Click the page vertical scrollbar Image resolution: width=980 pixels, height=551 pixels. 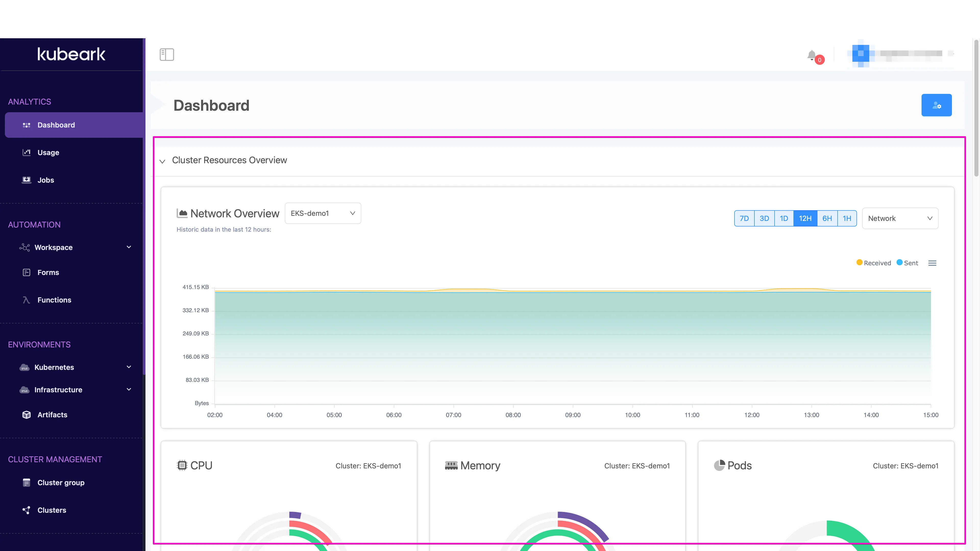(976, 108)
